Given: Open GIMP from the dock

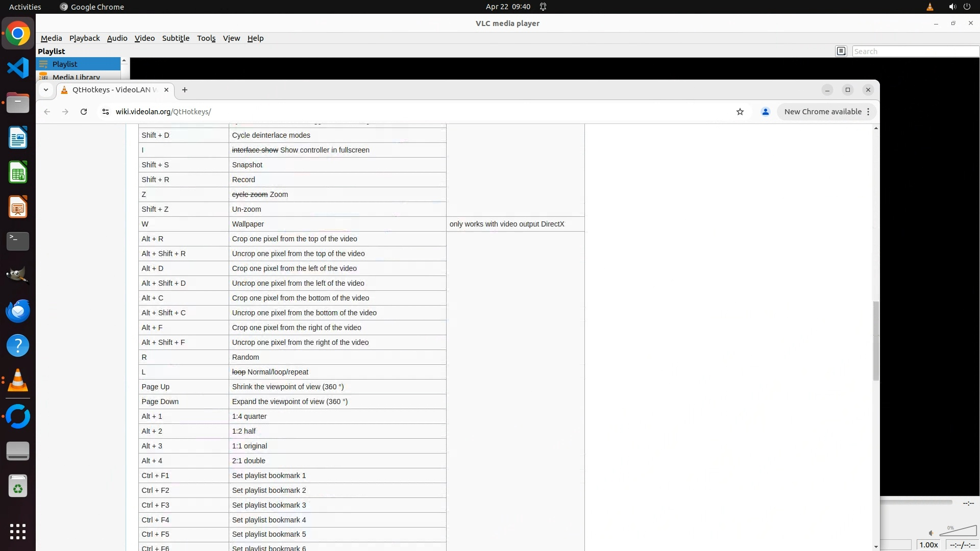Looking at the screenshot, I should click(18, 275).
